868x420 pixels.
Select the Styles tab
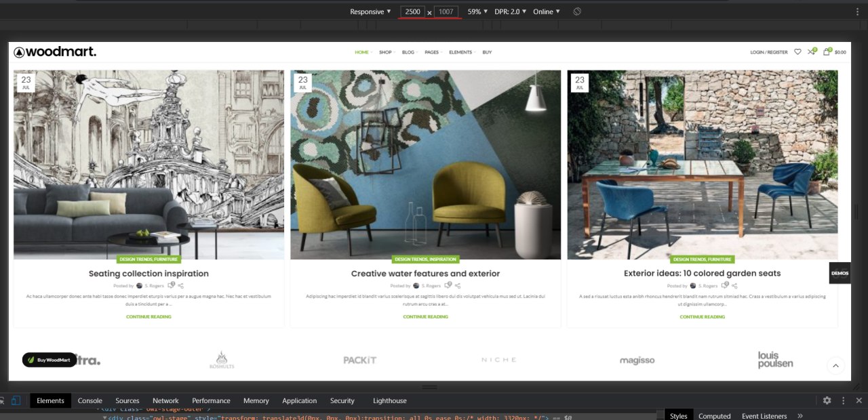click(678, 416)
